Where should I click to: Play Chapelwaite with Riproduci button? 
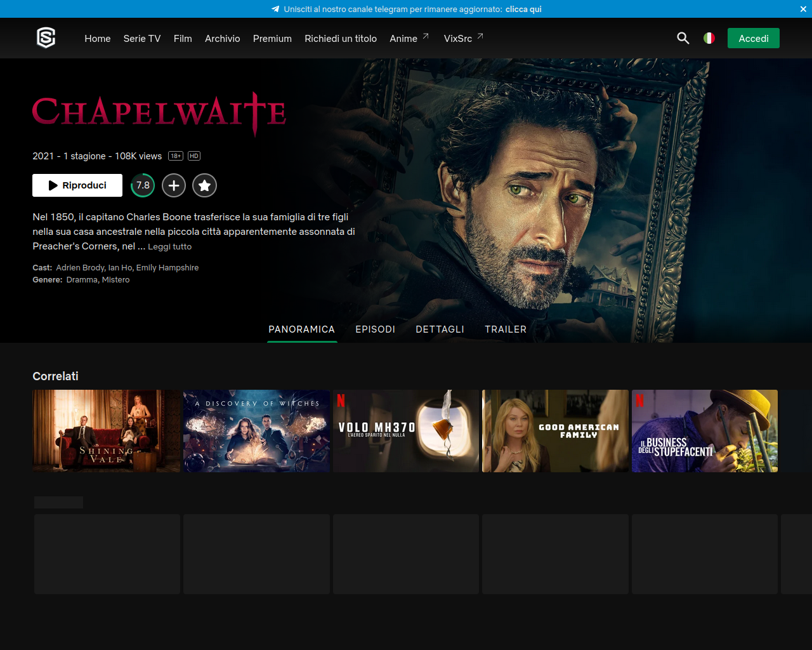coord(77,185)
